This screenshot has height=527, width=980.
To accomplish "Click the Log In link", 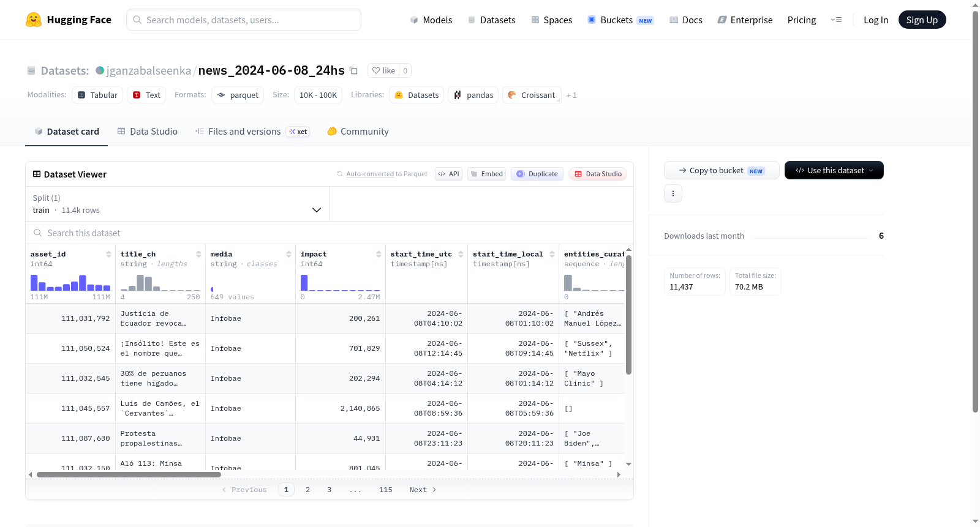I will click(x=876, y=20).
